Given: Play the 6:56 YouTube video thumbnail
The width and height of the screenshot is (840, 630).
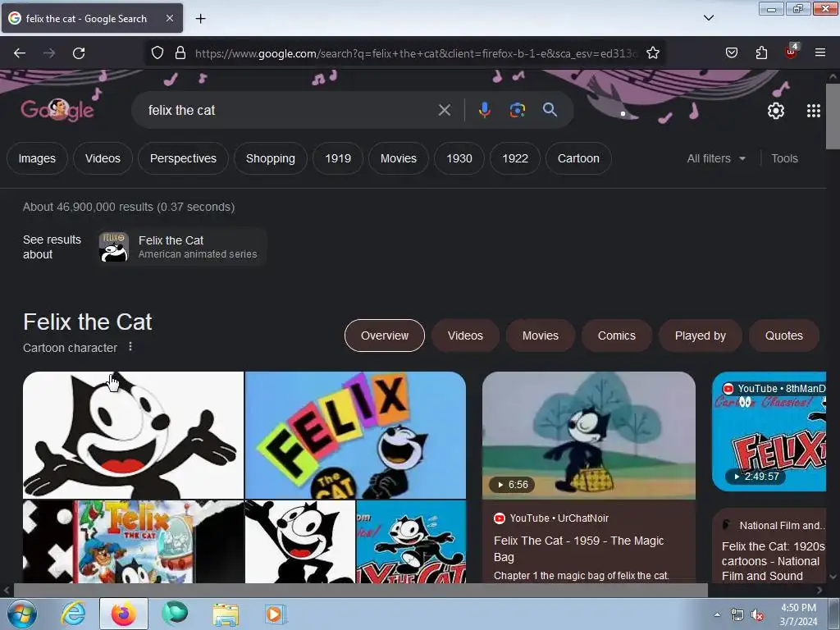Looking at the screenshot, I should 589,436.
